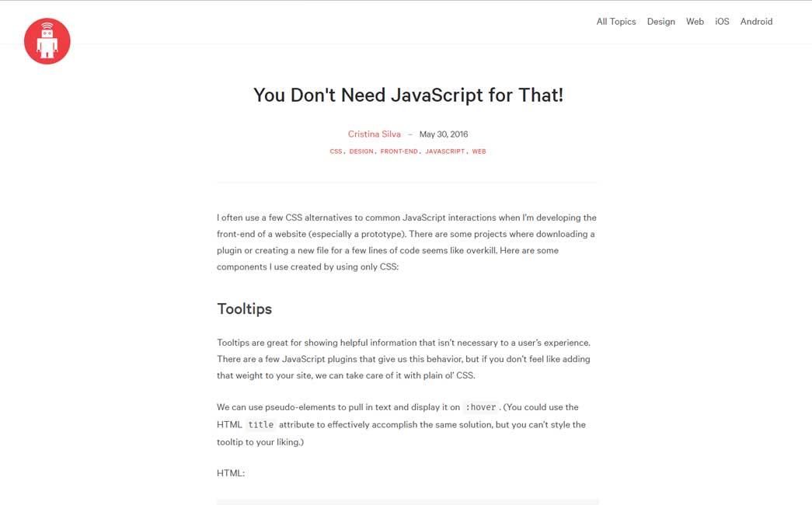Browse the JAVASCRIPT tag

pos(444,151)
